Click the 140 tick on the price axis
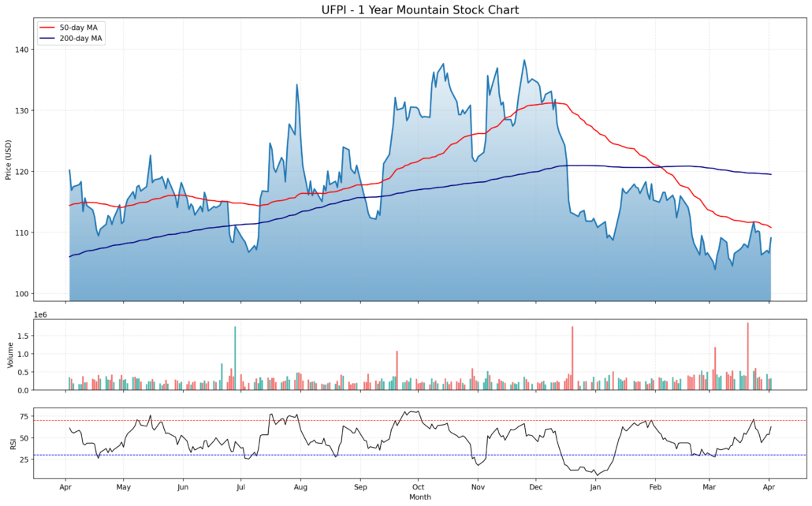 point(22,50)
